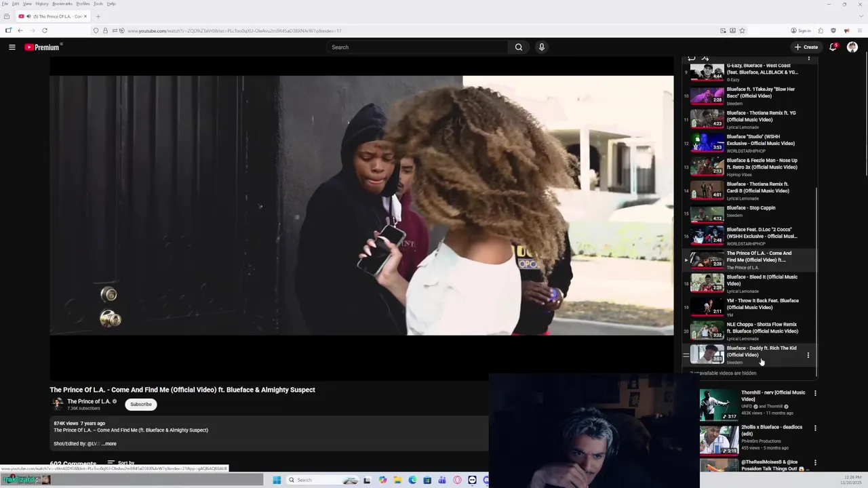
Task: Open Firefox File menu
Action: [x=5, y=4]
